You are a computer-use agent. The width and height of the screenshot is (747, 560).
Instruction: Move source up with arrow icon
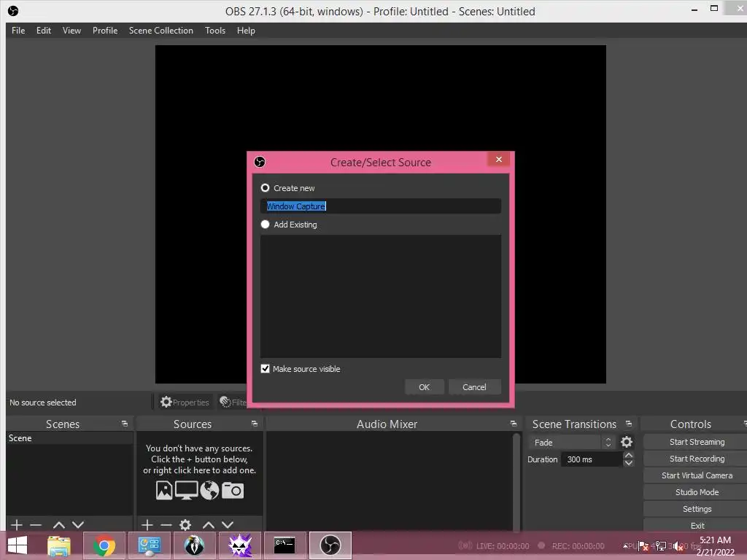coord(209,525)
